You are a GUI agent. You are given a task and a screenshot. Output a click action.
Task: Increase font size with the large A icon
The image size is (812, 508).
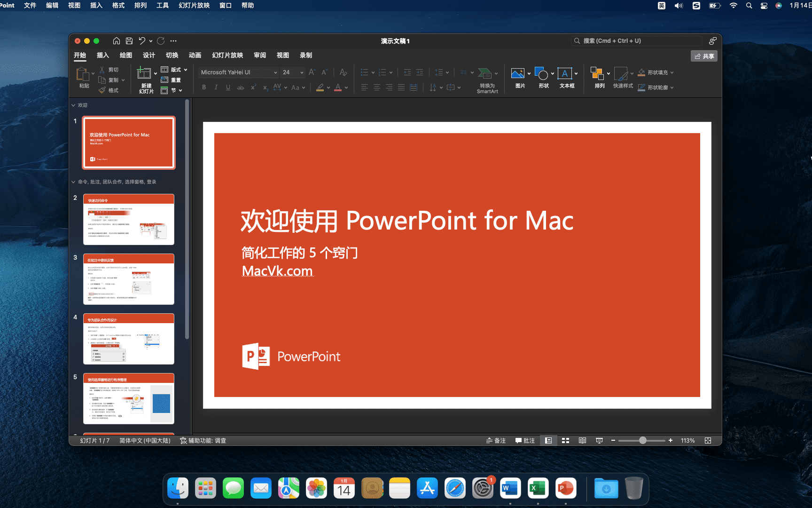click(312, 72)
